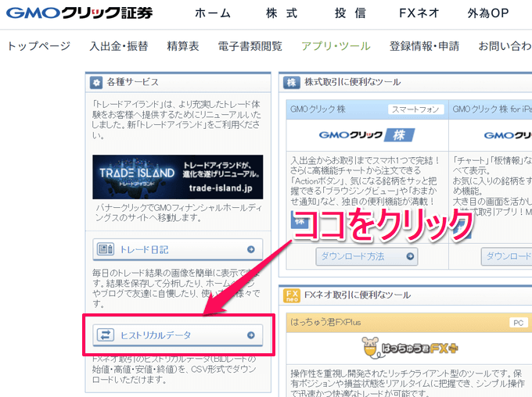The image size is (532, 397).
Task: Open the トレード日記 button
Action: click(x=178, y=249)
